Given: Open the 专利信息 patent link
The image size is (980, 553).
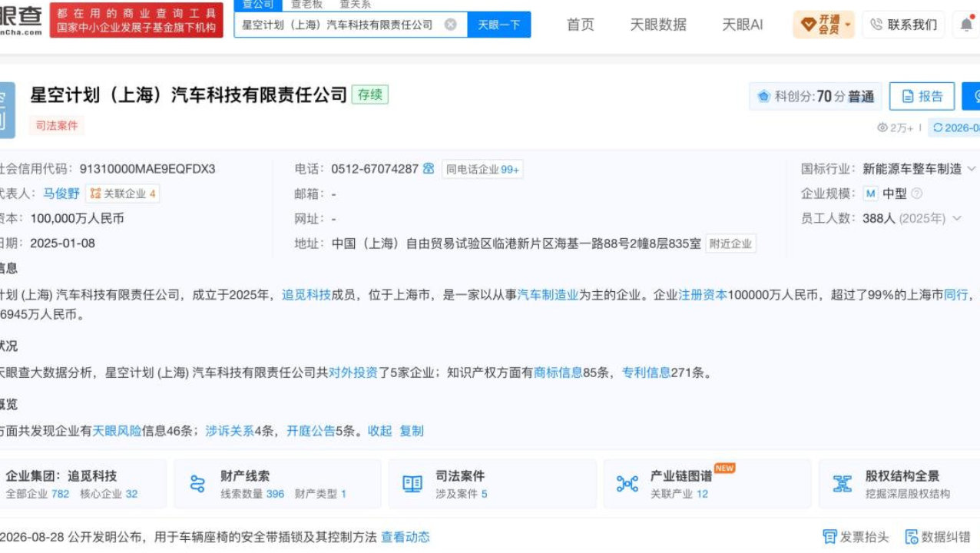Looking at the screenshot, I should (646, 373).
